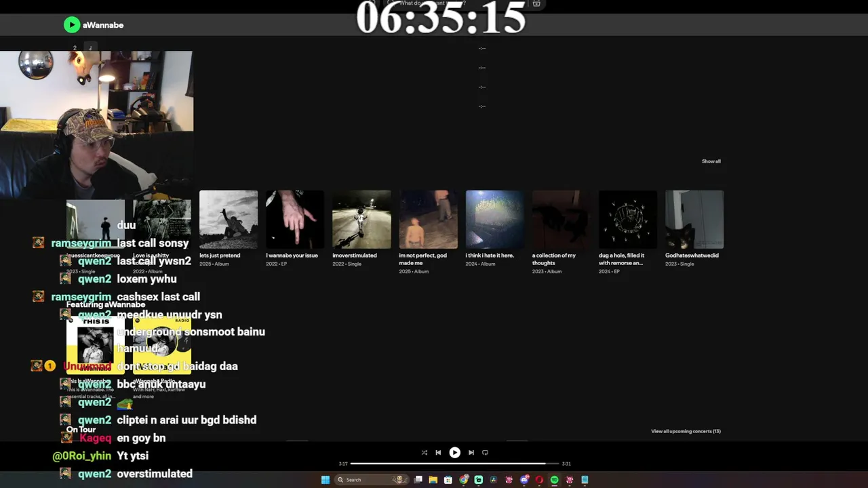Open Microsoft Store from the taskbar
This screenshot has height=488, width=868.
point(448,480)
